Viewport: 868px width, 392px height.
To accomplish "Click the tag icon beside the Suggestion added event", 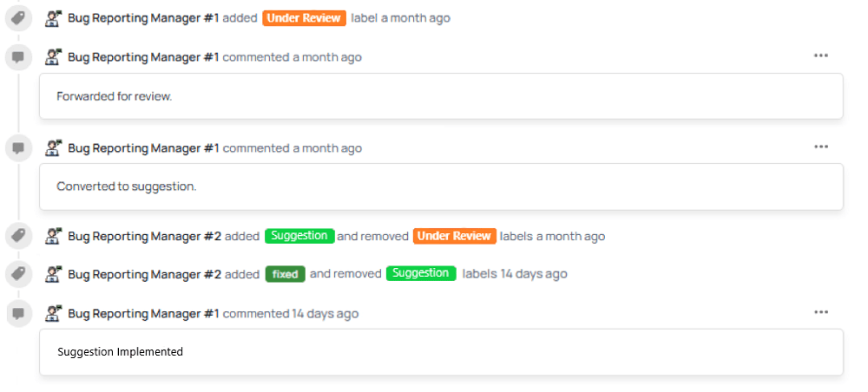I will pyautogui.click(x=18, y=236).
